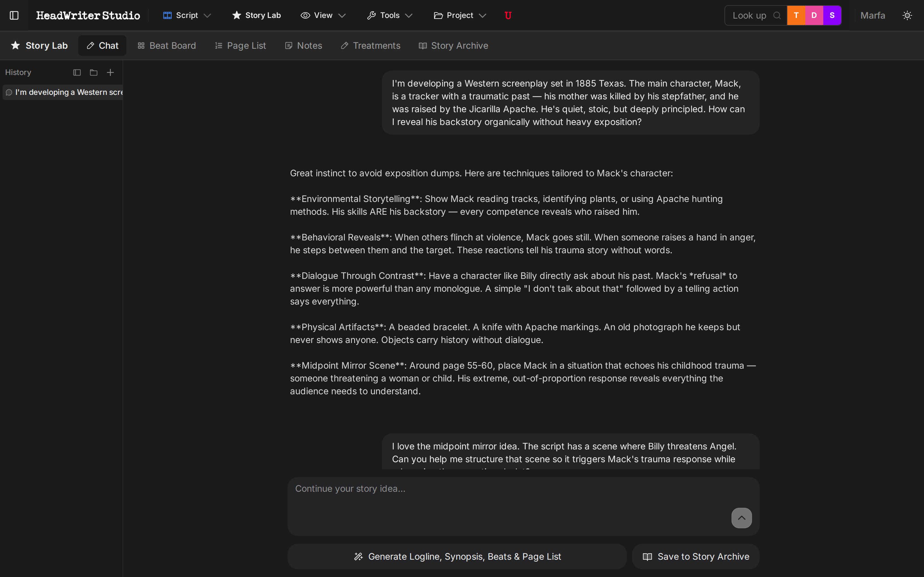924x577 pixels.
Task: Enable the pink D mode toggle
Action: coord(814,15)
